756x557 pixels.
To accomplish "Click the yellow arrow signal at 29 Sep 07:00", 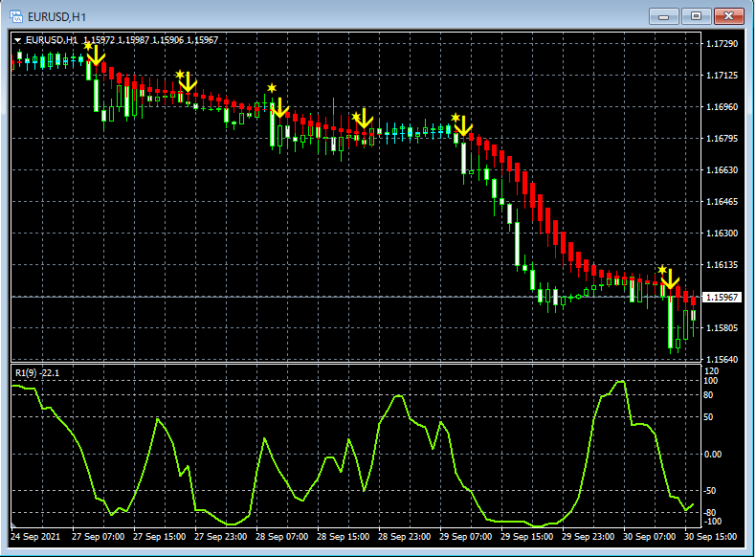I will tap(463, 126).
